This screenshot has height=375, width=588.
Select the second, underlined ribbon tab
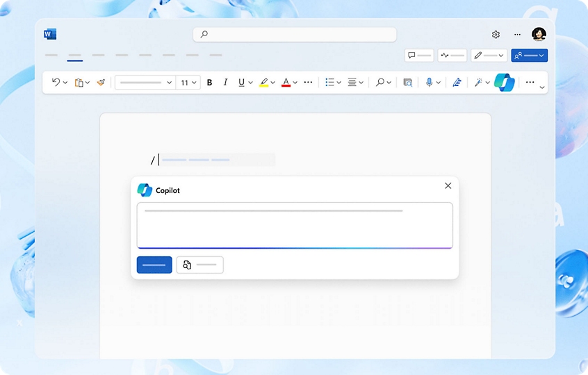74,55
